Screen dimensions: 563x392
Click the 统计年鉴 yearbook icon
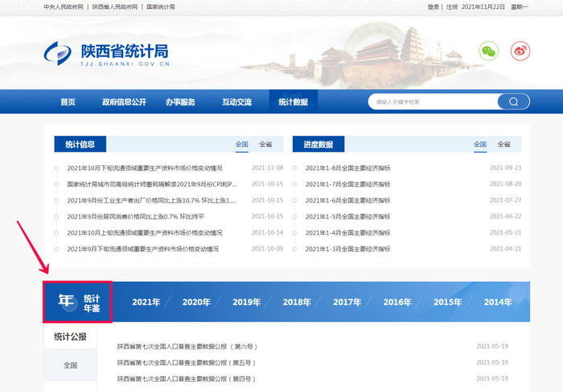coord(77,302)
